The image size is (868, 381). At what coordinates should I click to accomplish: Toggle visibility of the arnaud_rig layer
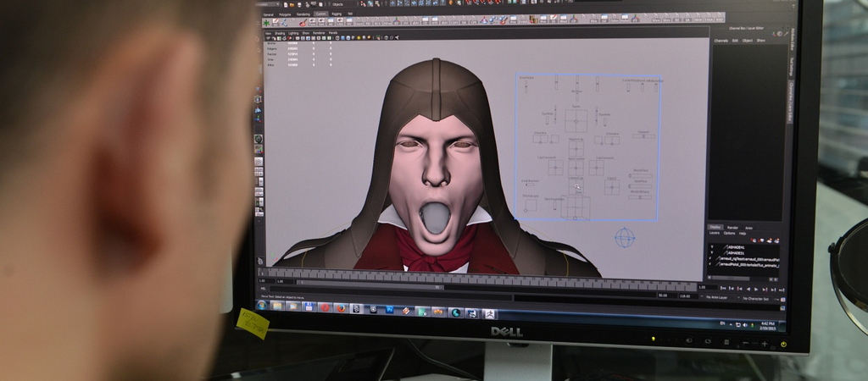pyautogui.click(x=709, y=258)
